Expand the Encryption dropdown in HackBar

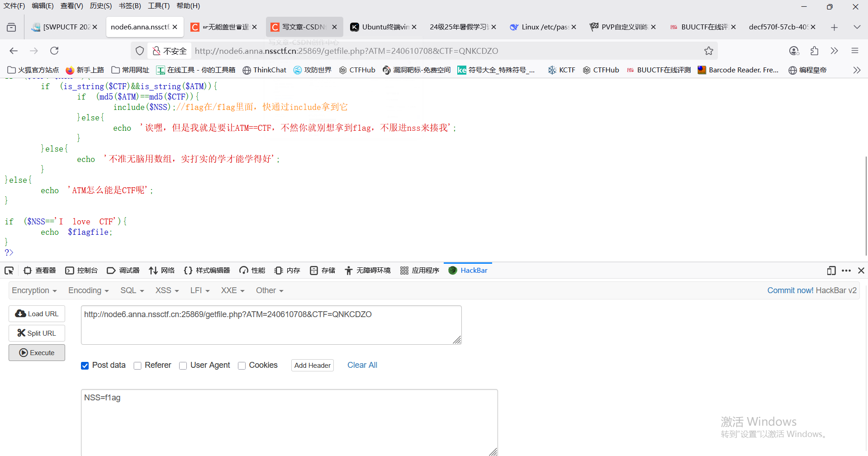pyautogui.click(x=34, y=290)
